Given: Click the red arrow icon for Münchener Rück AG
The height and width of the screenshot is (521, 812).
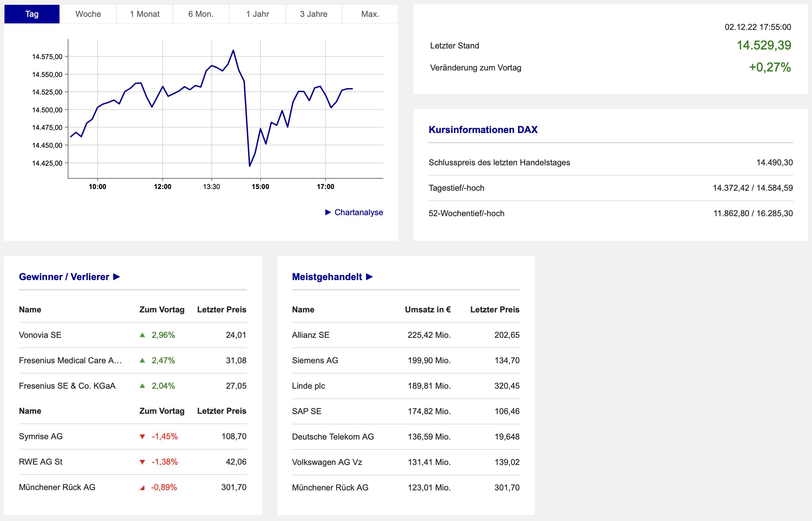Looking at the screenshot, I should click(x=142, y=487).
